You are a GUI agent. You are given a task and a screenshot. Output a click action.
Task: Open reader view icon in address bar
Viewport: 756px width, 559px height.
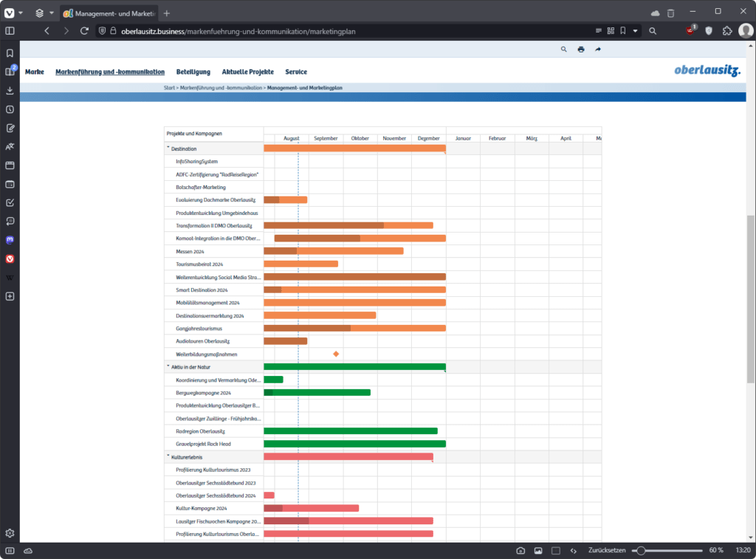click(598, 31)
